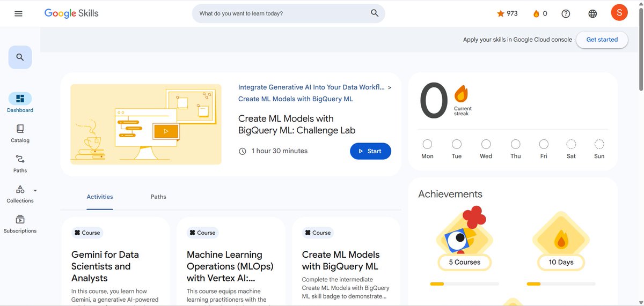Screen dimensions: 644x306
Task: Open Create ML Models with BigQuery ML course card
Action: click(x=341, y=260)
